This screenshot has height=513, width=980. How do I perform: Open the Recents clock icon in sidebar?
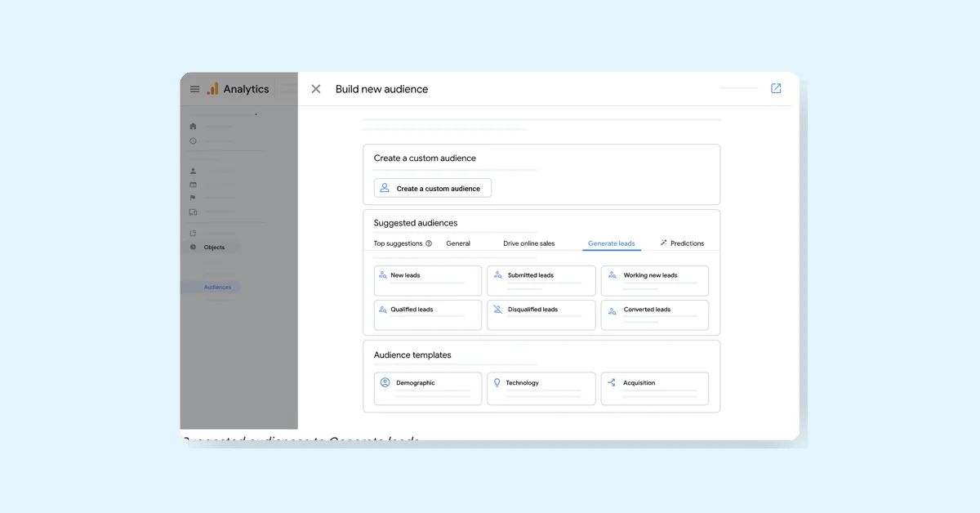coord(192,141)
